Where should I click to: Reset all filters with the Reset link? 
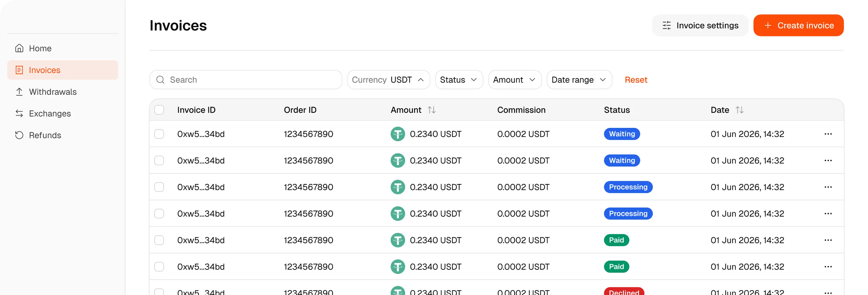(x=636, y=80)
